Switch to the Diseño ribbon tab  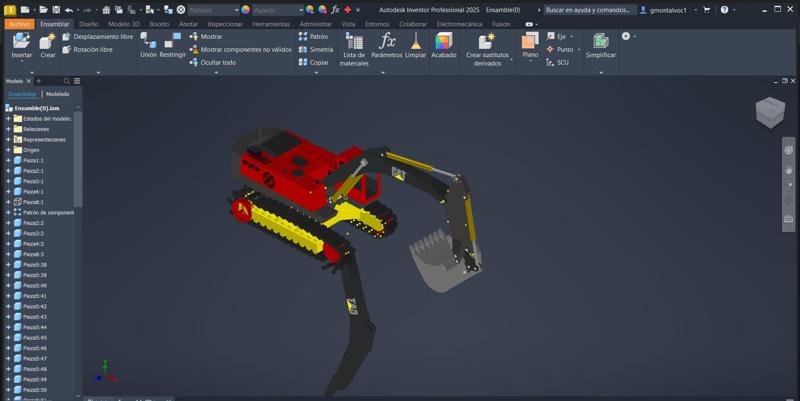(89, 24)
